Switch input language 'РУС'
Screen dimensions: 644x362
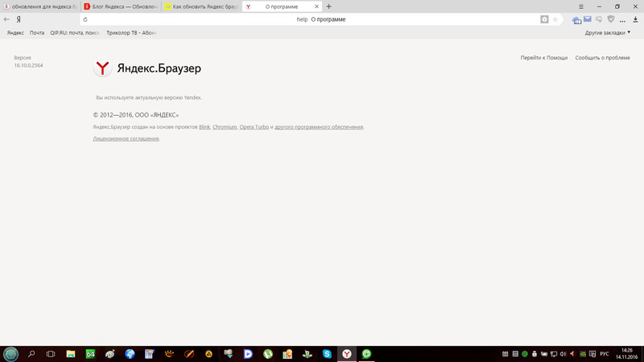coord(605,354)
